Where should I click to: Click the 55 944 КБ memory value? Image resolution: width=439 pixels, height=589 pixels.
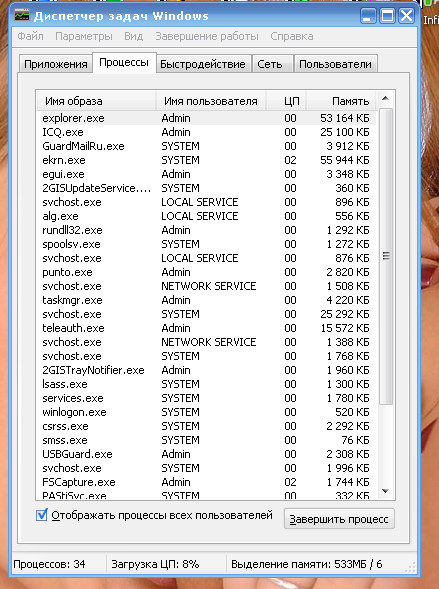345,160
